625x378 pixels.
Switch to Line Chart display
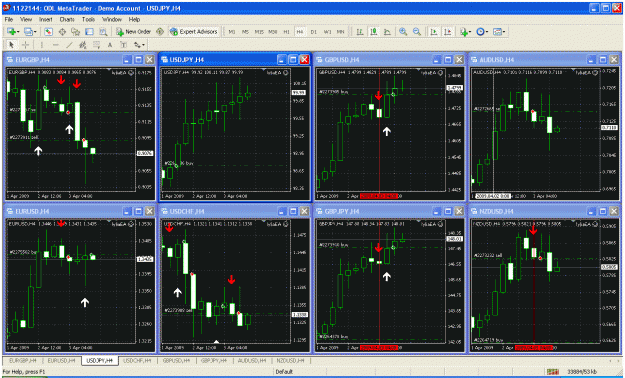[x=387, y=32]
